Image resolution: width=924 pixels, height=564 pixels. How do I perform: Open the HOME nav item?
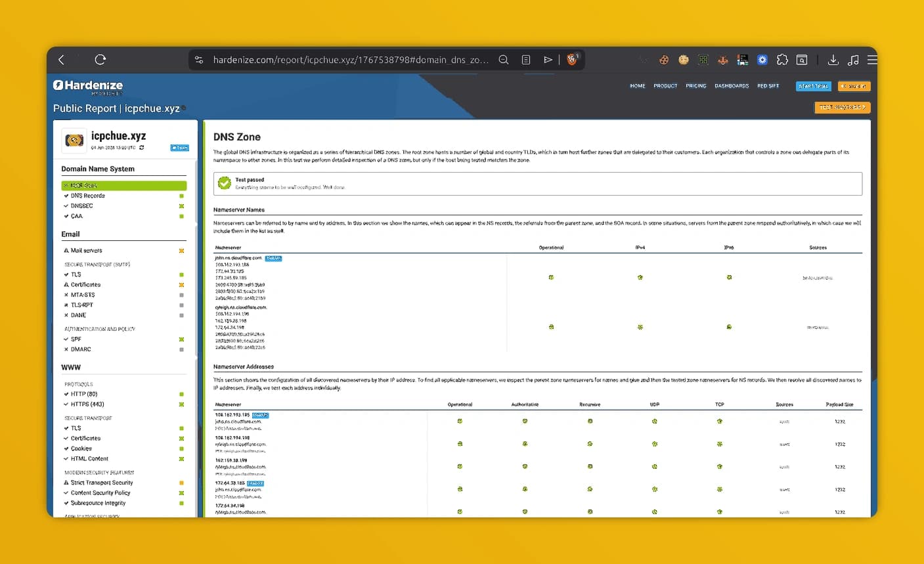point(638,86)
